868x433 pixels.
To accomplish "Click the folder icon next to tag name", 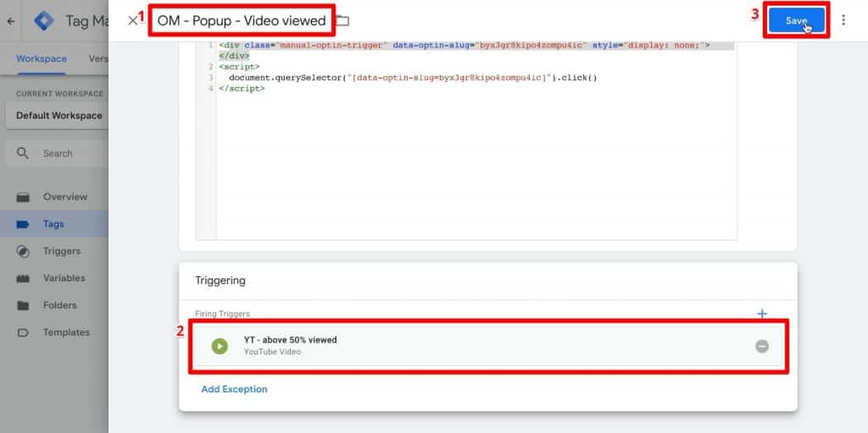I will click(x=342, y=21).
